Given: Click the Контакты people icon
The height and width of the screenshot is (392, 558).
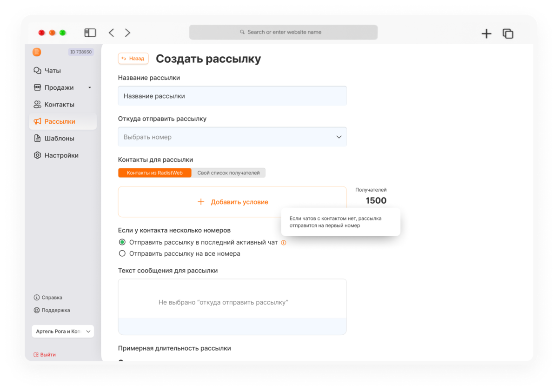Looking at the screenshot, I should [x=37, y=105].
